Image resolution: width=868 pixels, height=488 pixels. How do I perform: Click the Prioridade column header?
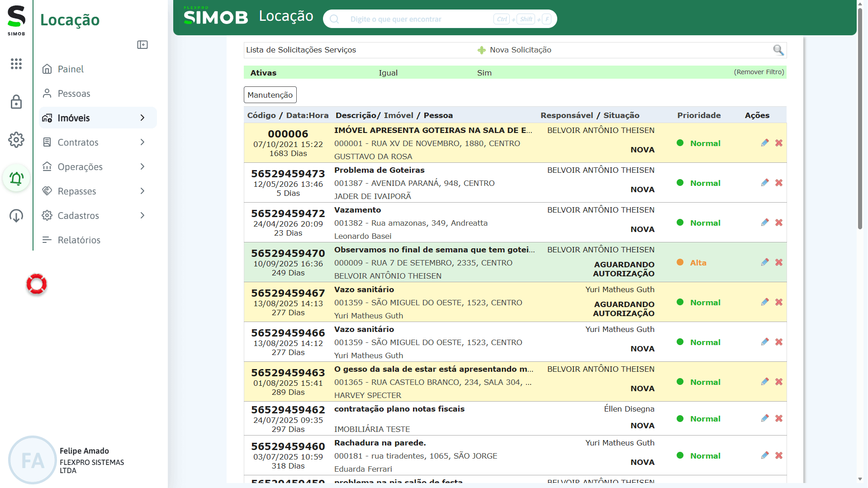click(x=699, y=115)
